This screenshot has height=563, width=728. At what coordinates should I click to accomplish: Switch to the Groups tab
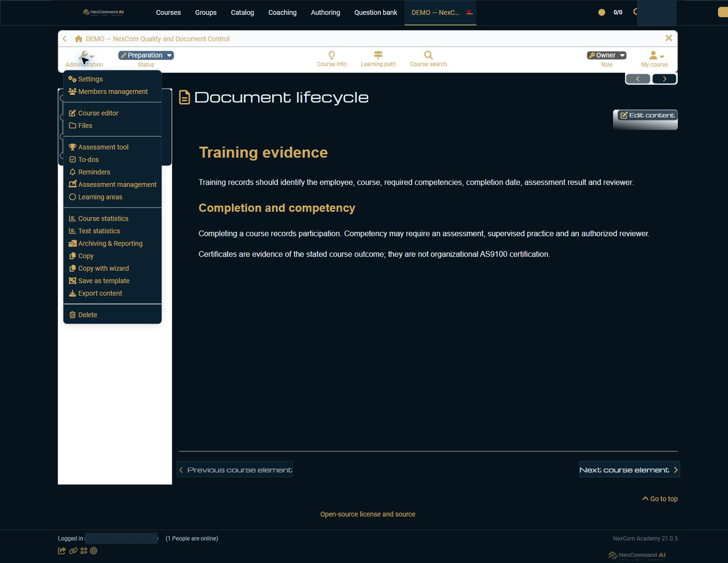(205, 12)
